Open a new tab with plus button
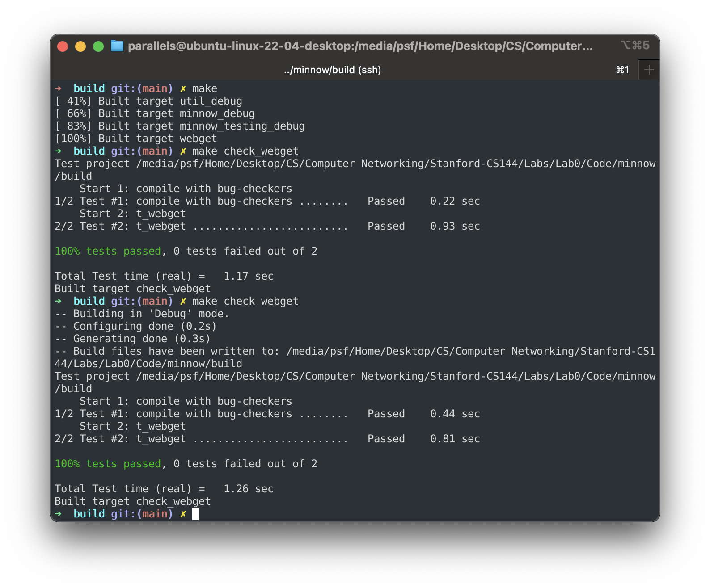Viewport: 710px width, 588px height. click(649, 70)
